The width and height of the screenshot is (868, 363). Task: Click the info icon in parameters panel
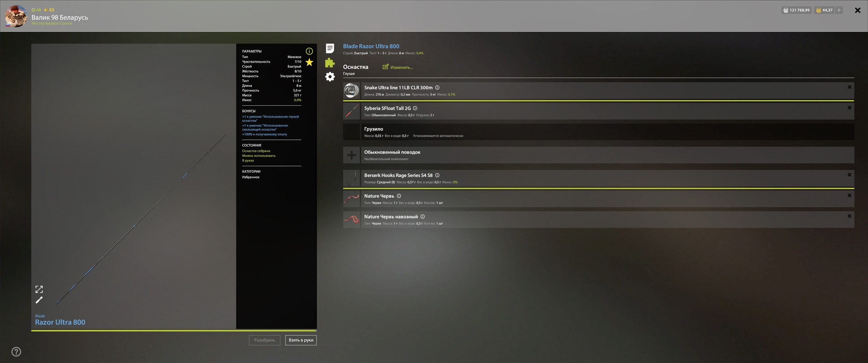(x=309, y=51)
